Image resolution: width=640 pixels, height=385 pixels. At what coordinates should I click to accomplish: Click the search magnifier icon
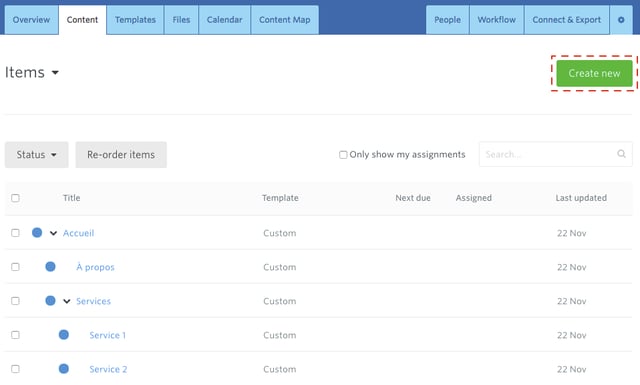click(621, 154)
